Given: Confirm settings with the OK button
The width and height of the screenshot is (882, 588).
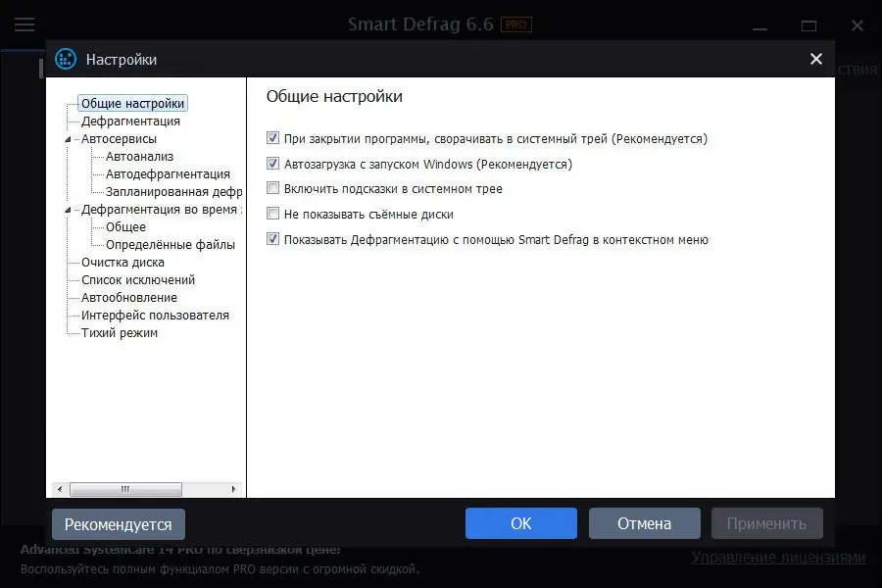Looking at the screenshot, I should 520,522.
